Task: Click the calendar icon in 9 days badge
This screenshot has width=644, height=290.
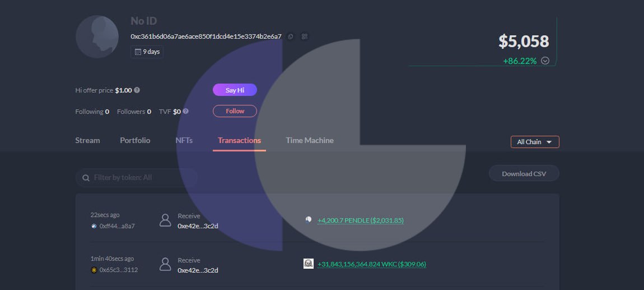Action: pyautogui.click(x=138, y=52)
